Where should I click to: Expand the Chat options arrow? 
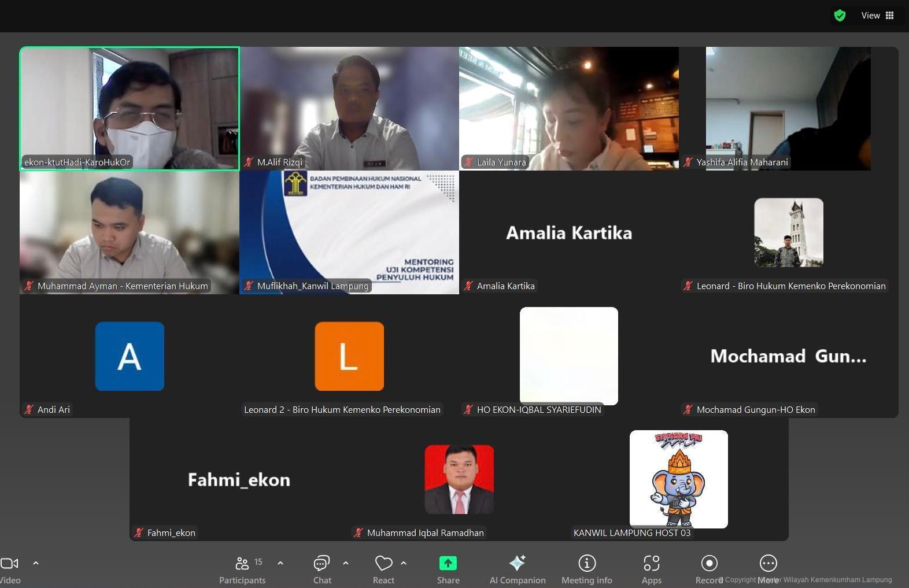(346, 563)
